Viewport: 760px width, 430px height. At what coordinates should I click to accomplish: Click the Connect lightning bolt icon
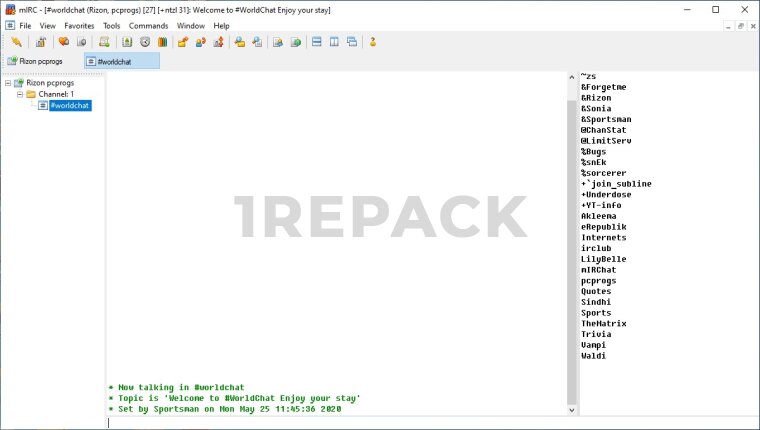[x=16, y=42]
